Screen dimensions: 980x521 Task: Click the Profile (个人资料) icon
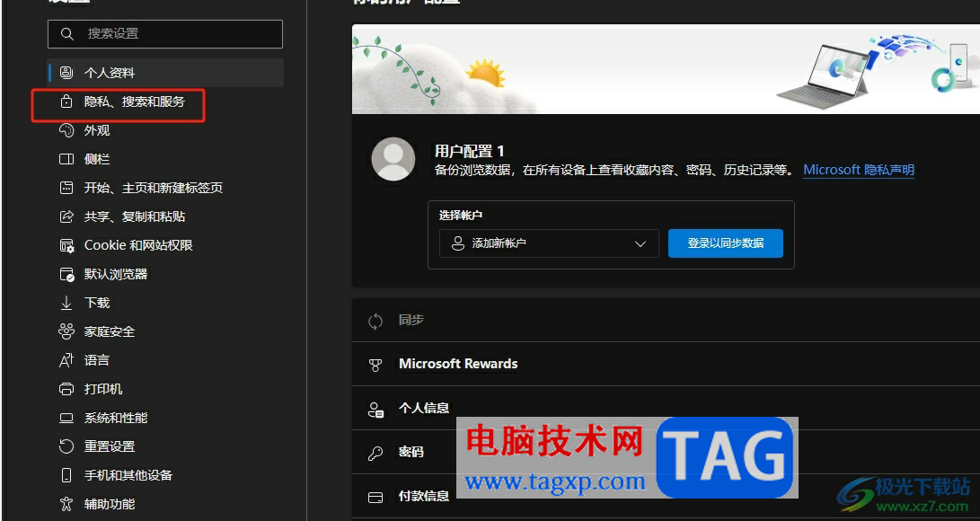(66, 73)
